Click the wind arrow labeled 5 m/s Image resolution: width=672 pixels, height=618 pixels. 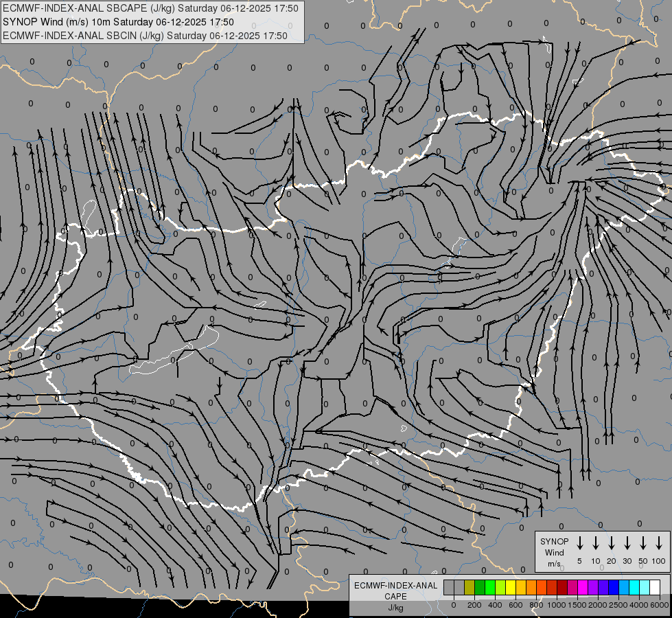pos(579,543)
